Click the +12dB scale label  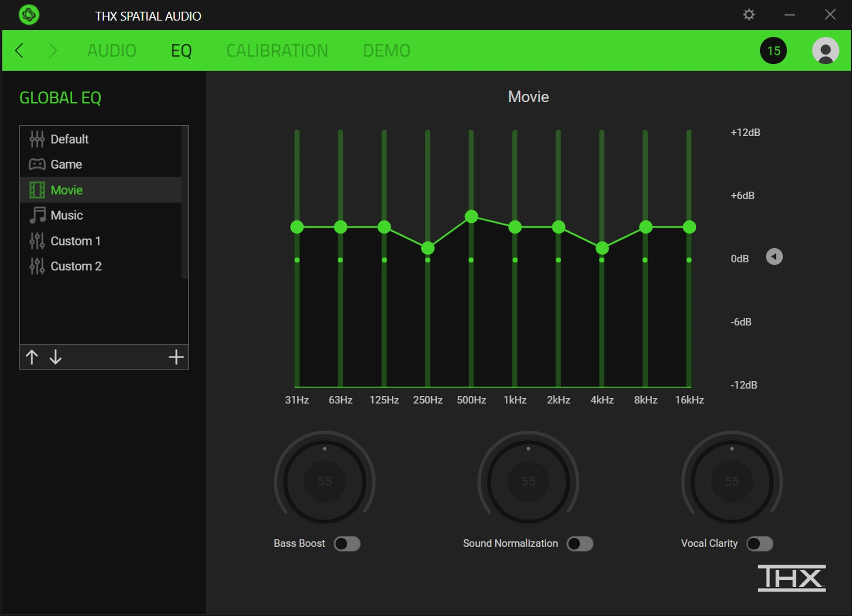click(745, 132)
